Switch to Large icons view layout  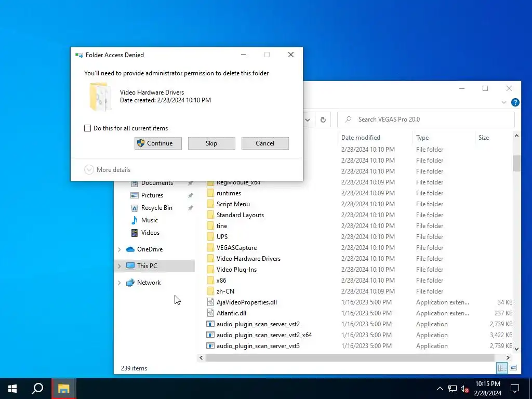pyautogui.click(x=513, y=368)
